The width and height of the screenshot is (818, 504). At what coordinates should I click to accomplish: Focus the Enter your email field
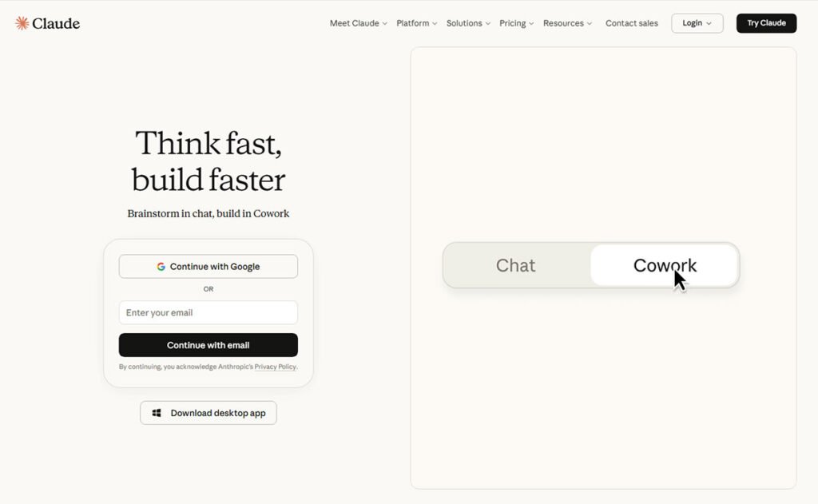208,312
